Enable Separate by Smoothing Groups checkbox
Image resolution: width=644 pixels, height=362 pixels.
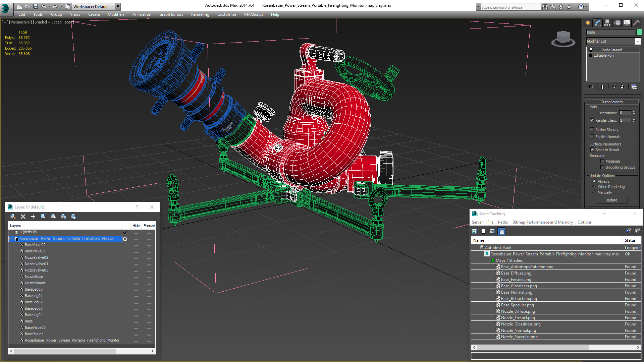click(602, 167)
